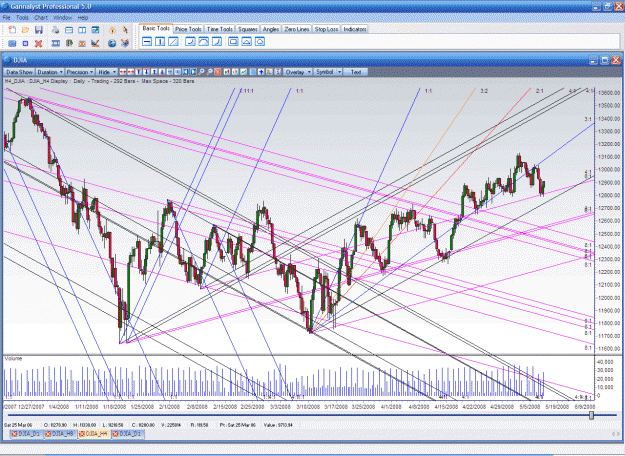Select the vertical line drawing tool
The width and height of the screenshot is (625, 456).
[160, 41]
